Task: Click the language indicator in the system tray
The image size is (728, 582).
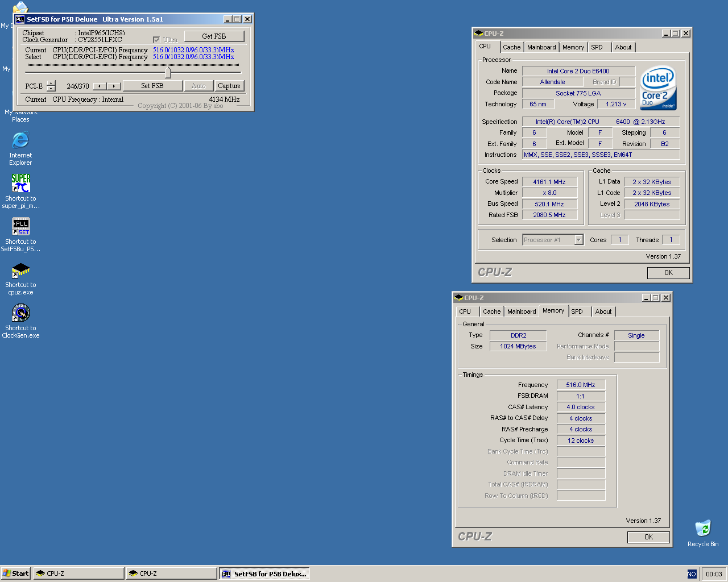Action: [x=692, y=574]
